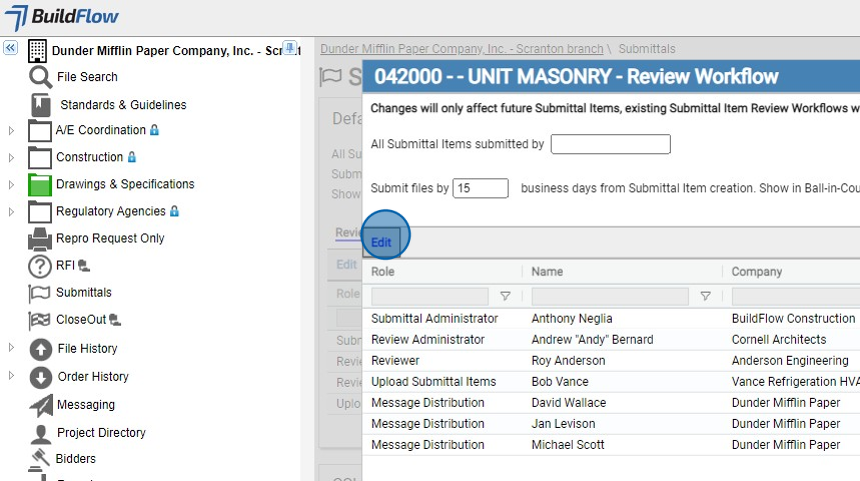
Task: Click the A/E Coordination folder icon
Action: pos(39,131)
